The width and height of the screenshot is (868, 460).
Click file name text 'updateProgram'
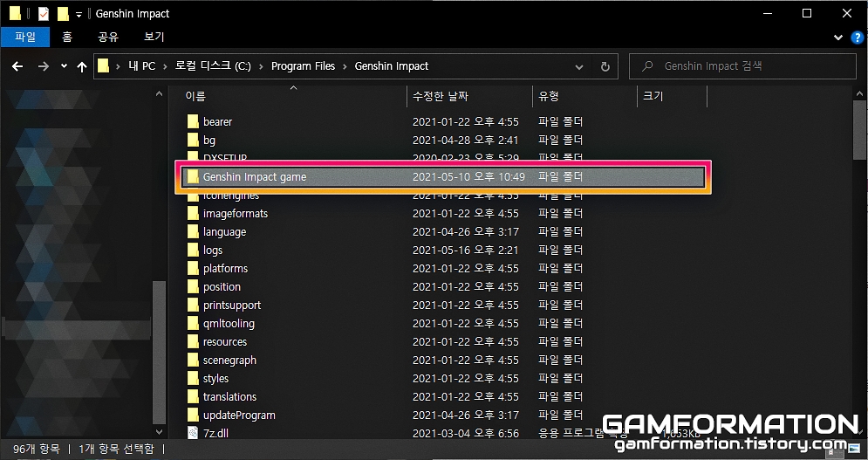(x=239, y=415)
